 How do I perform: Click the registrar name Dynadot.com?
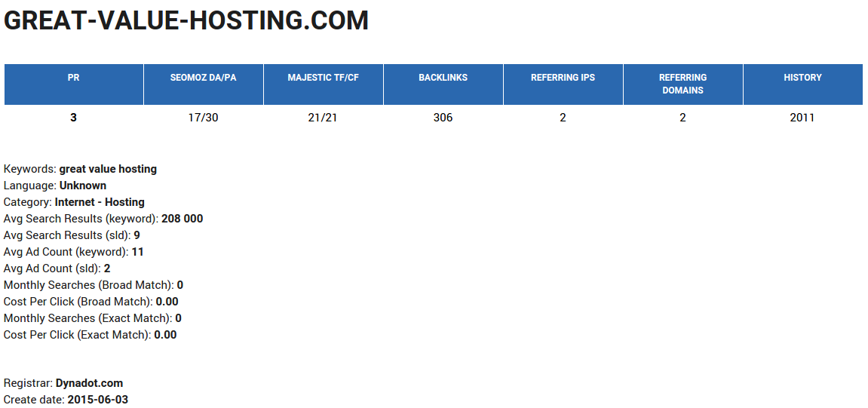(89, 383)
